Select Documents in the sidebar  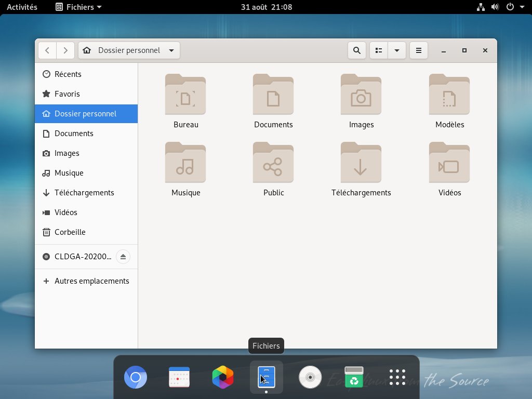click(x=86, y=134)
